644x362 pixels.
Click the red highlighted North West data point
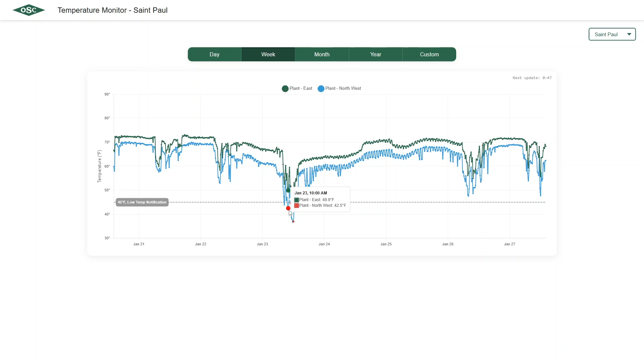[288, 208]
